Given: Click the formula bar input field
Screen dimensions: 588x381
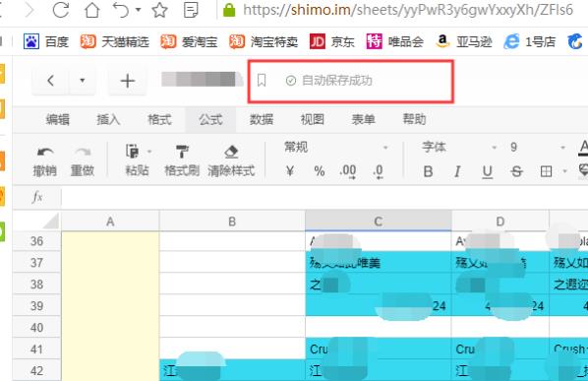Looking at the screenshot, I should point(324,197).
